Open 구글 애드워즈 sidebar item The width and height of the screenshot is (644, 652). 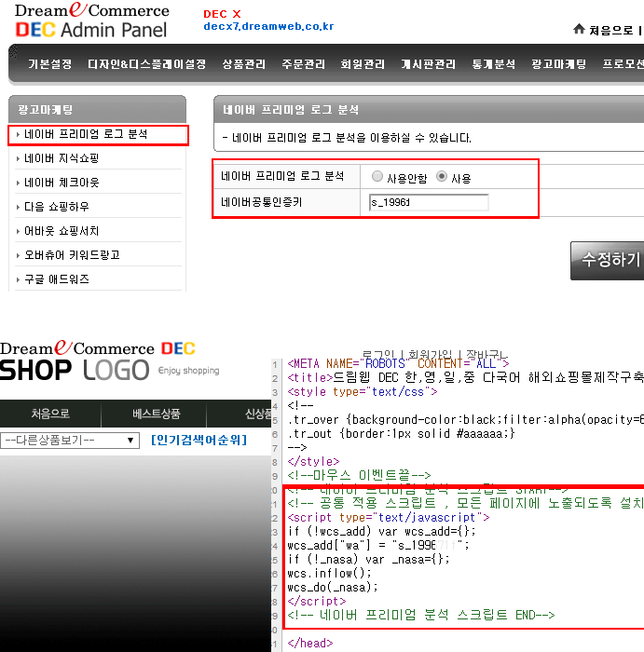[x=57, y=279]
